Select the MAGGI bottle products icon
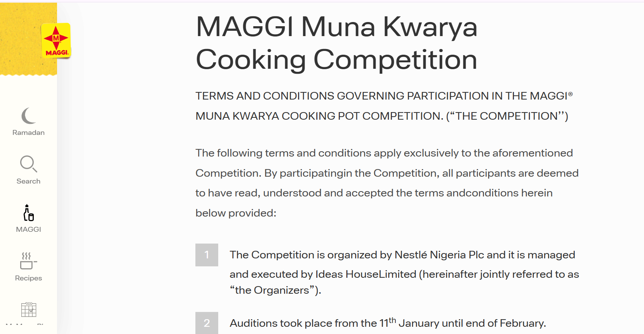644x334 pixels. tap(29, 213)
